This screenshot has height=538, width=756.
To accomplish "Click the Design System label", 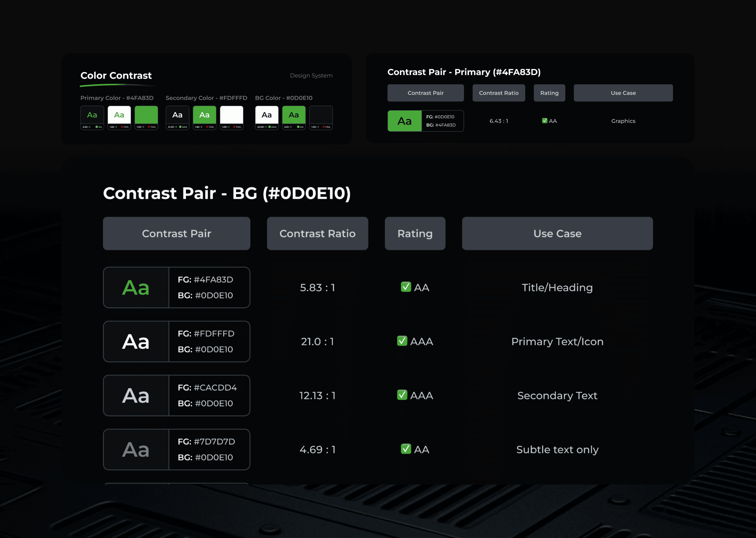I will 311,75.
